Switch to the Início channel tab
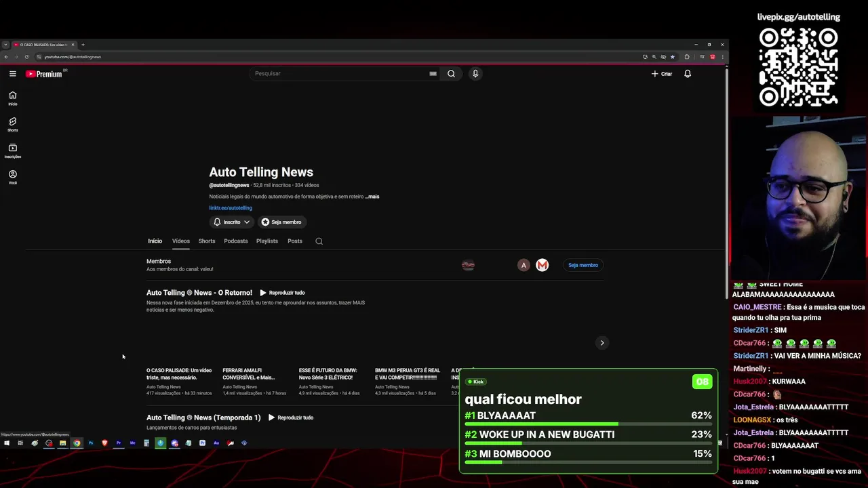The width and height of the screenshot is (868, 488). (x=155, y=241)
